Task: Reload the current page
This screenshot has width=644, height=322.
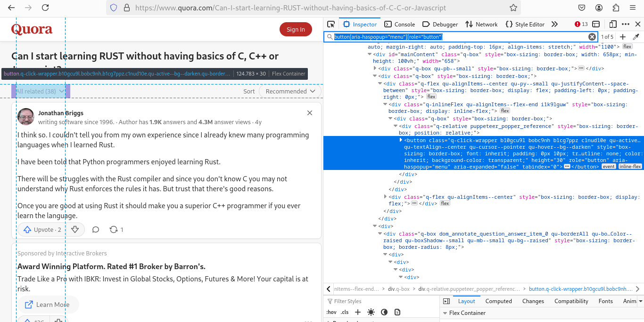Action: pyautogui.click(x=45, y=8)
